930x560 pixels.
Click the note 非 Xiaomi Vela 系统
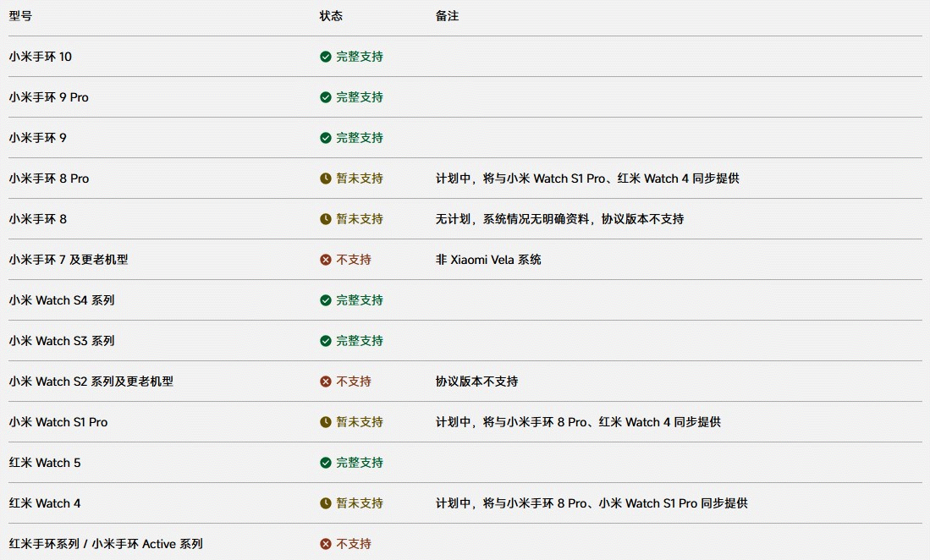click(488, 260)
